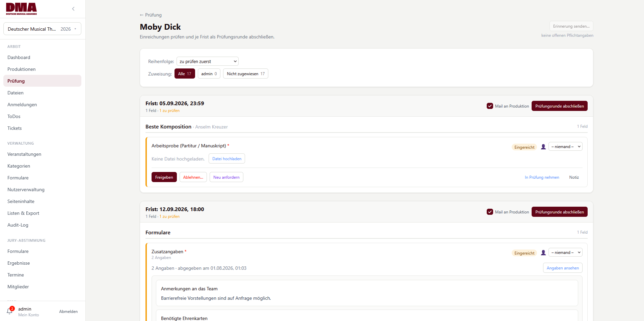644x321 pixels.
Task: Open Nutzerverwaltung in the sidebar
Action: 42,189
